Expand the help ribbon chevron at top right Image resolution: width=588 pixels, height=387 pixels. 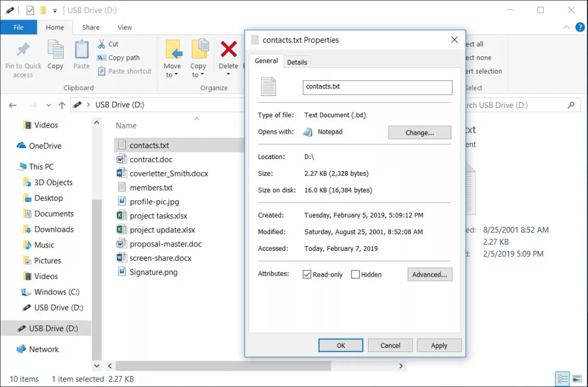(566, 27)
